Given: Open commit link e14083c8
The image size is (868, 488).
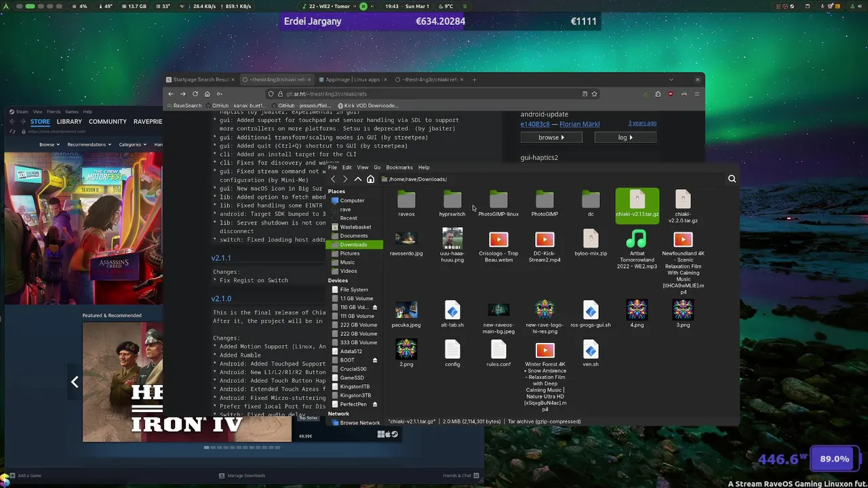Looking at the screenshot, I should point(535,124).
